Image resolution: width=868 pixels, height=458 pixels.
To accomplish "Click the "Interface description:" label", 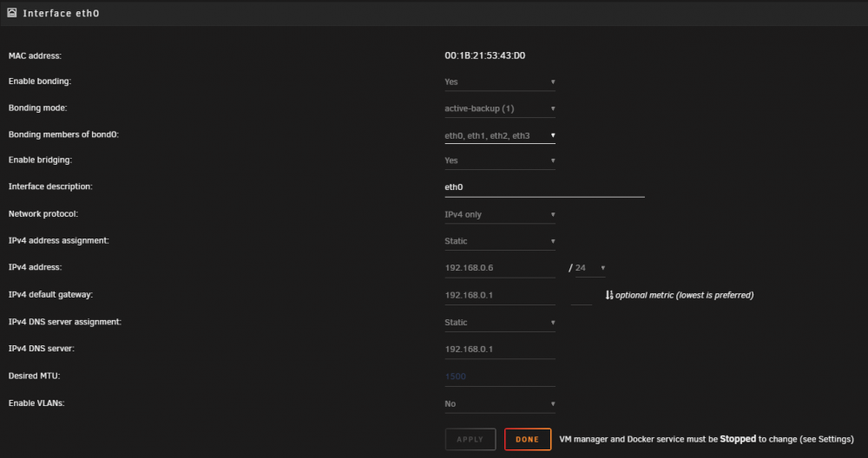I will click(x=50, y=186).
